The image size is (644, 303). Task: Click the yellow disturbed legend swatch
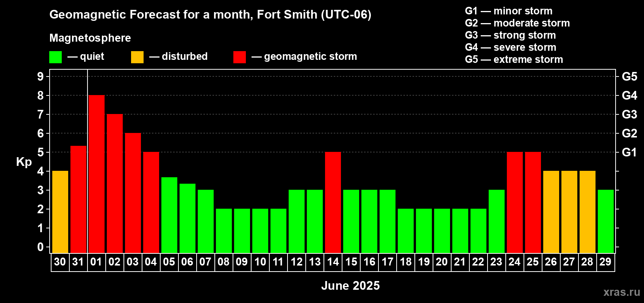[x=138, y=57]
